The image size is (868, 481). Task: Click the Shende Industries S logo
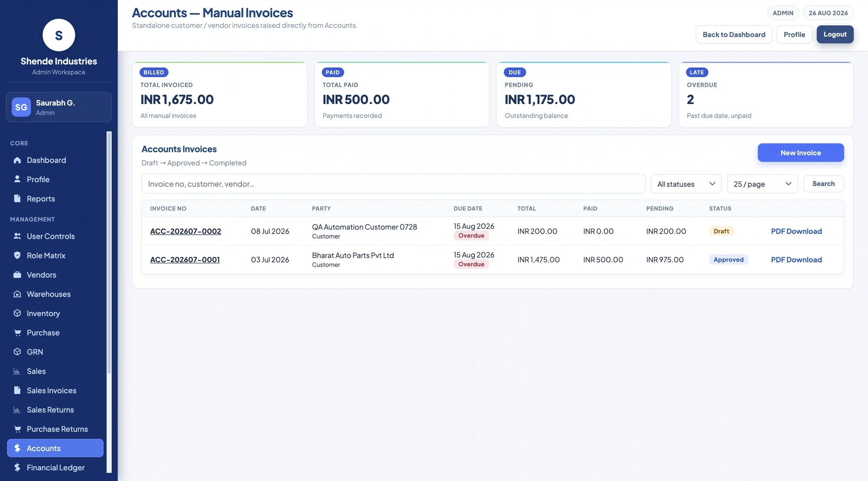pyautogui.click(x=59, y=35)
